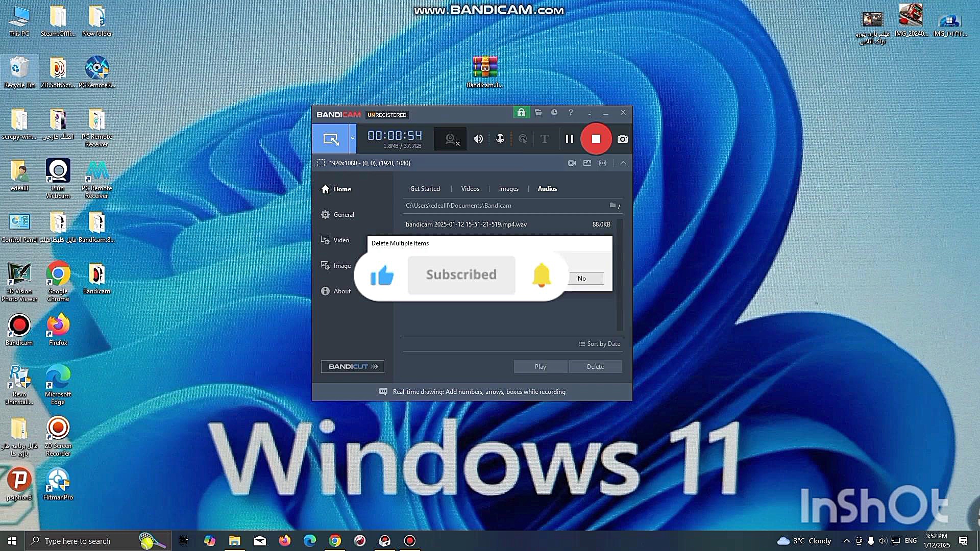The height and width of the screenshot is (551, 980).
Task: Take a screenshot with the camera icon
Action: [x=623, y=139]
